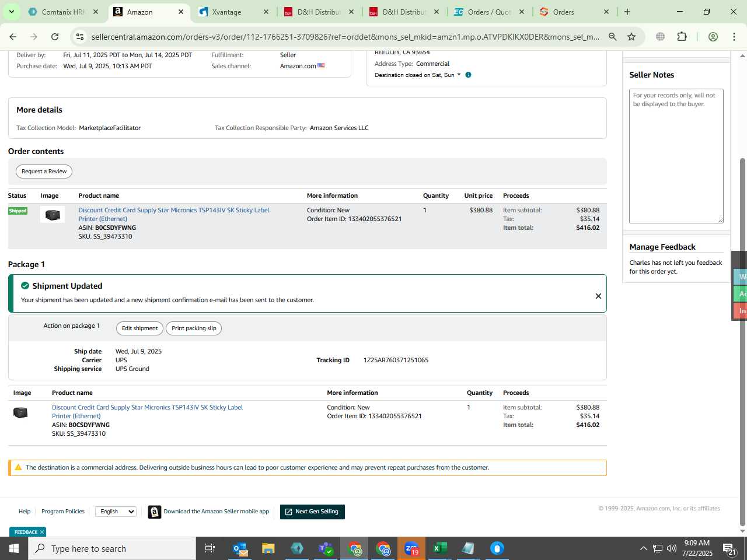Viewport: 747px width, 560px height.
Task: Click the green checkmark icon beside Shipment Updated
Action: tap(25, 286)
